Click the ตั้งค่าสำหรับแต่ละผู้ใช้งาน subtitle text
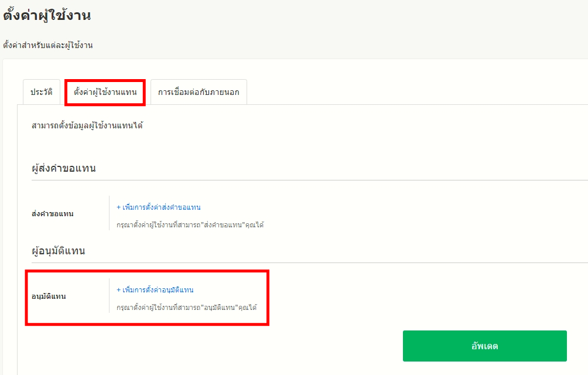Viewport: 588px width, 375px height. point(48,45)
